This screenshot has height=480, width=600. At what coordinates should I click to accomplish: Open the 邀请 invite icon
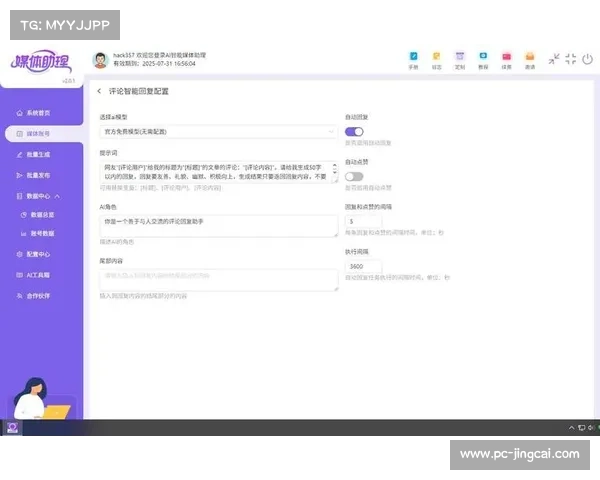(x=530, y=60)
